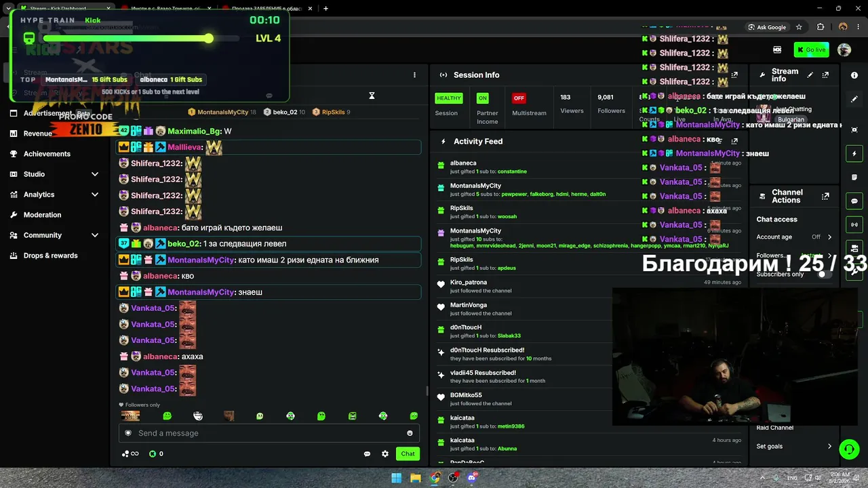This screenshot has height=488, width=868.
Task: Open Discord from the taskbar
Action: point(472,478)
